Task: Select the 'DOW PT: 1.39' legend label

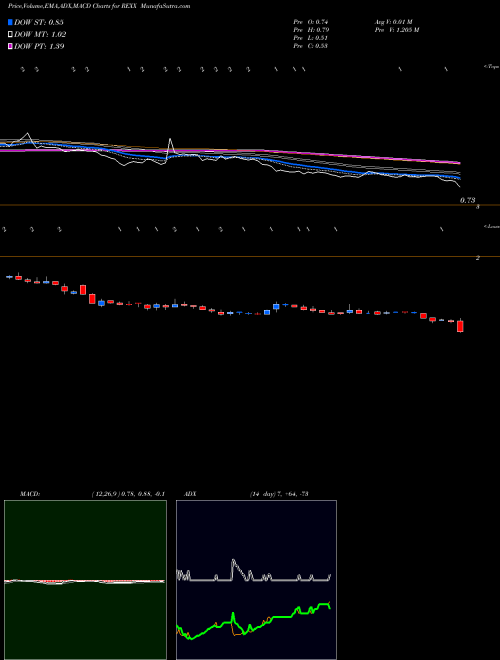Action: click(x=39, y=46)
